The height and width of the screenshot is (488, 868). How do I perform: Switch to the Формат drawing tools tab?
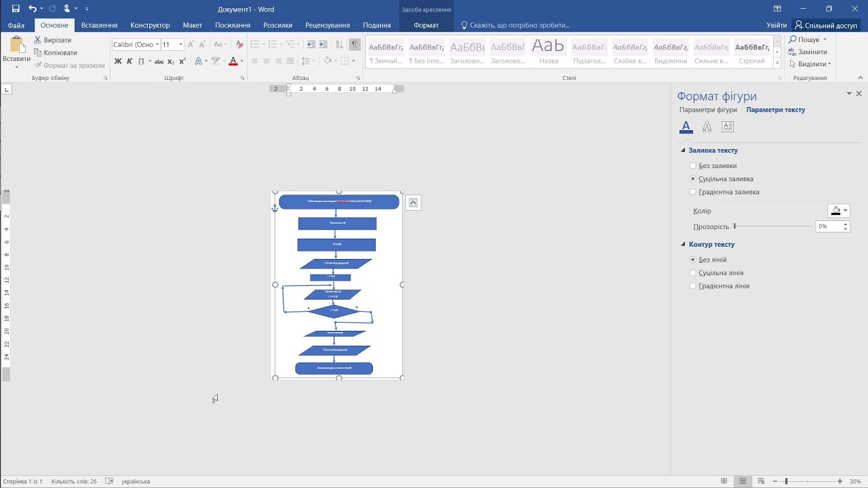[x=426, y=25]
